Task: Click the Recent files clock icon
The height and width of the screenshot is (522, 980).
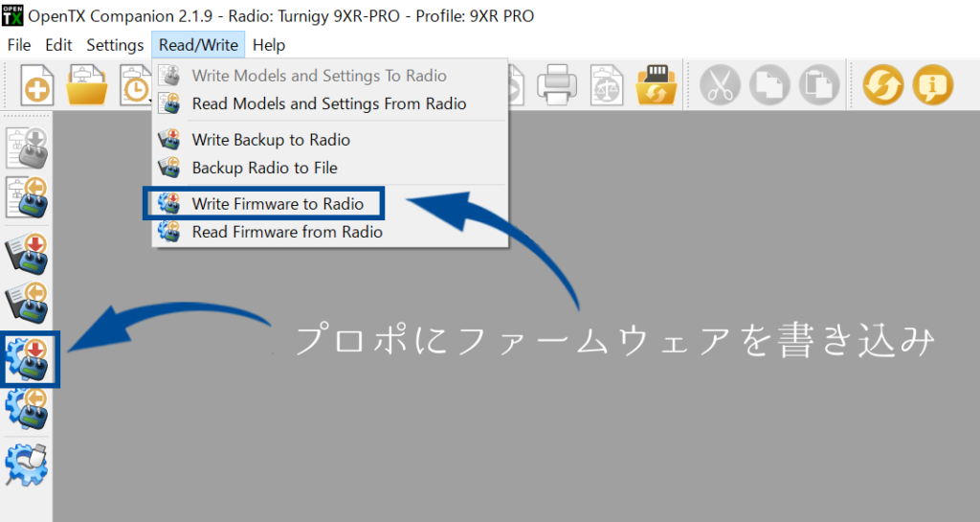Action: pos(135,85)
